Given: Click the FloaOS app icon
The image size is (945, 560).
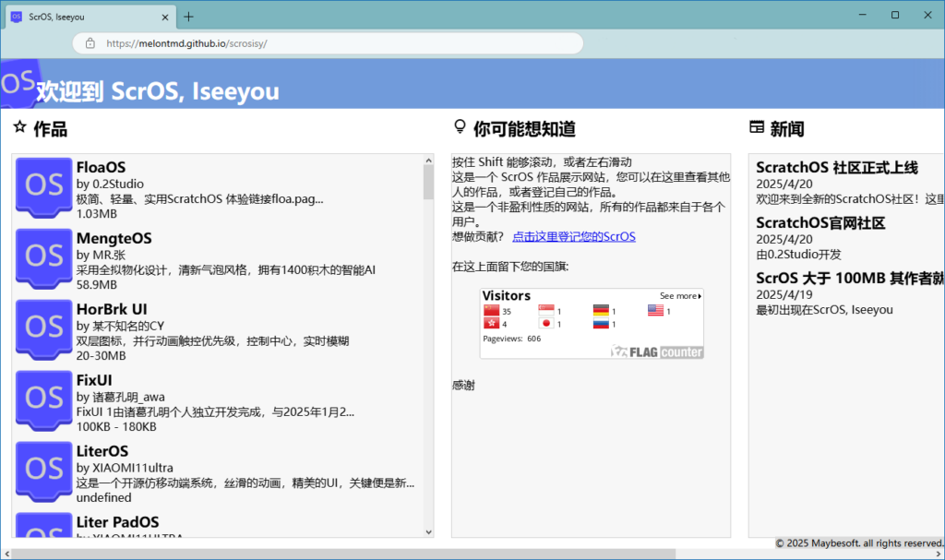Looking at the screenshot, I should [44, 185].
